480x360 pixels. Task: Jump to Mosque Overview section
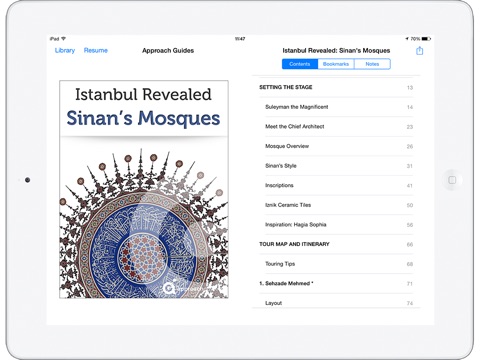click(339, 146)
